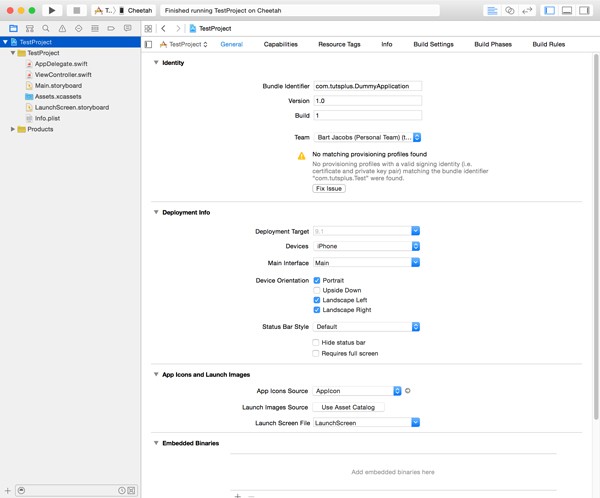
Task: Click the Fix Issue button
Action: (329, 188)
